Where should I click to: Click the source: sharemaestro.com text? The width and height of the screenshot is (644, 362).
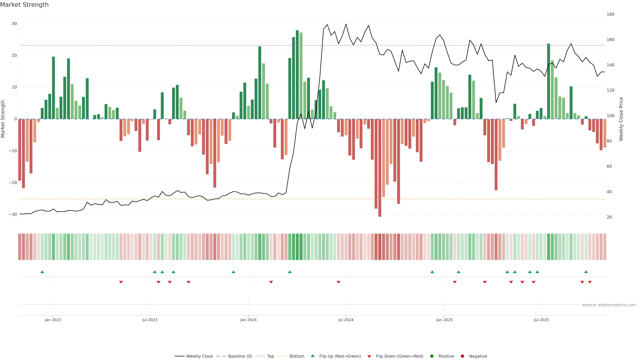point(609,305)
